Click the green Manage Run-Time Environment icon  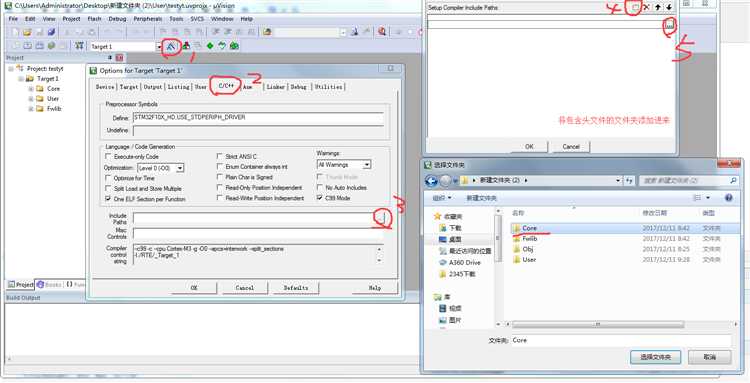[x=210, y=46]
